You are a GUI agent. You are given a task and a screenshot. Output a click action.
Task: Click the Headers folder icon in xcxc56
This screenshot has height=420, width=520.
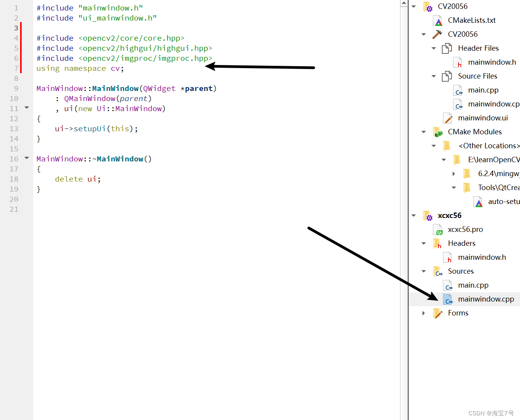click(437, 243)
